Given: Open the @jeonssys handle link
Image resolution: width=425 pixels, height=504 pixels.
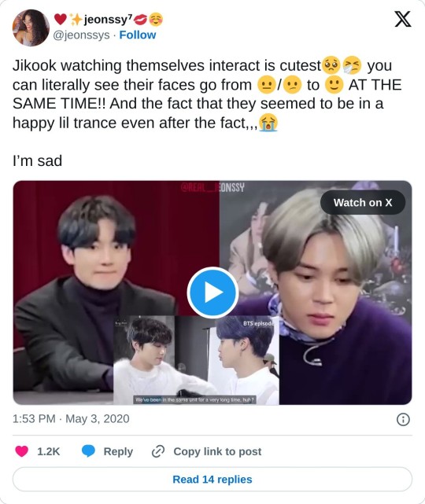Looking at the screenshot, I should pyautogui.click(x=81, y=35).
